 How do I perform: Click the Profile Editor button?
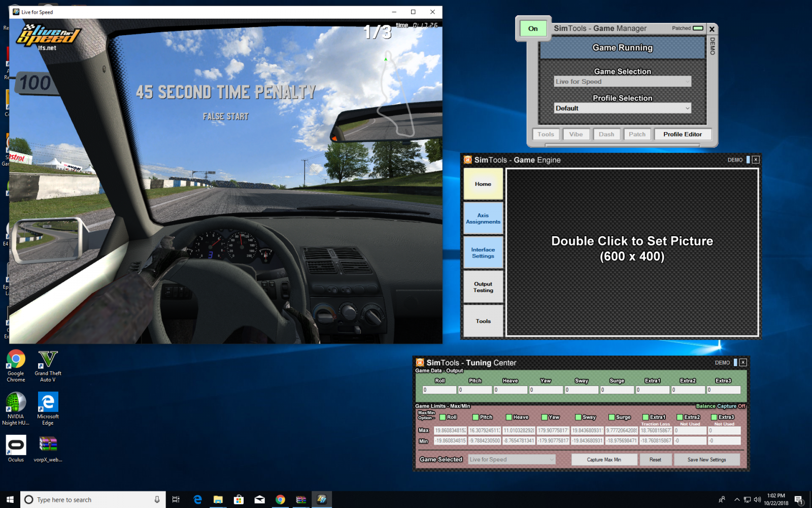683,134
